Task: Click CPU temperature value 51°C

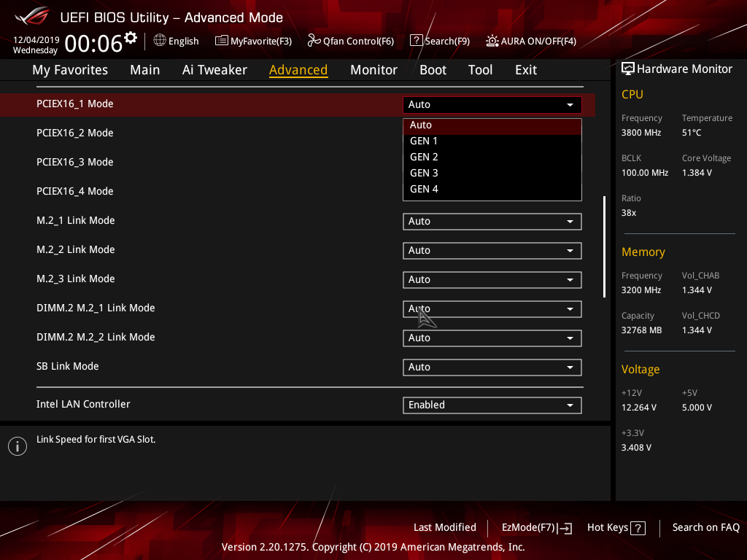Action: click(692, 133)
